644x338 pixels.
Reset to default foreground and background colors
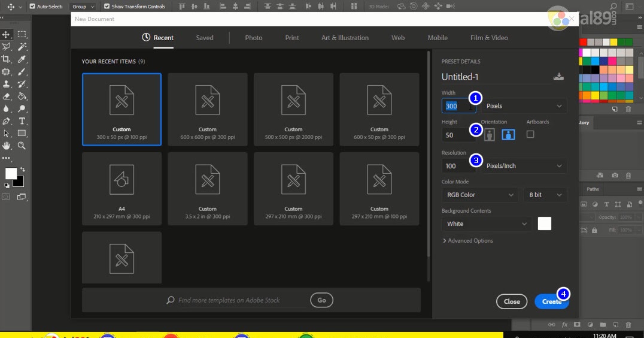(7, 186)
